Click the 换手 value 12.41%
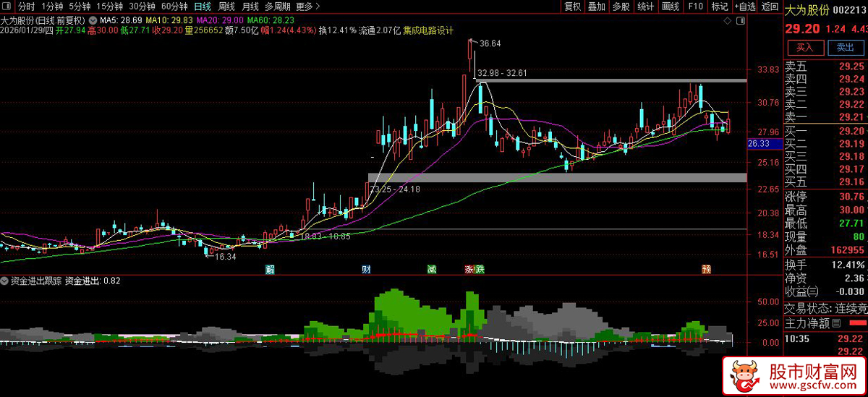Screen dimensions: 868x397 click(x=849, y=264)
